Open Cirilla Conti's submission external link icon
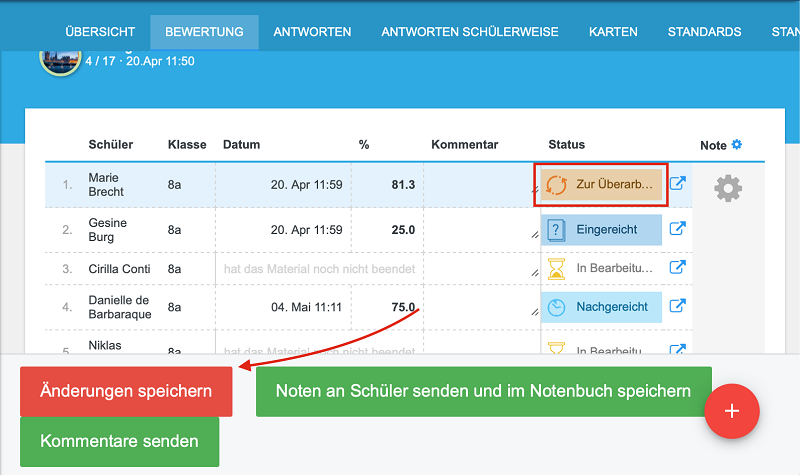 [x=678, y=267]
